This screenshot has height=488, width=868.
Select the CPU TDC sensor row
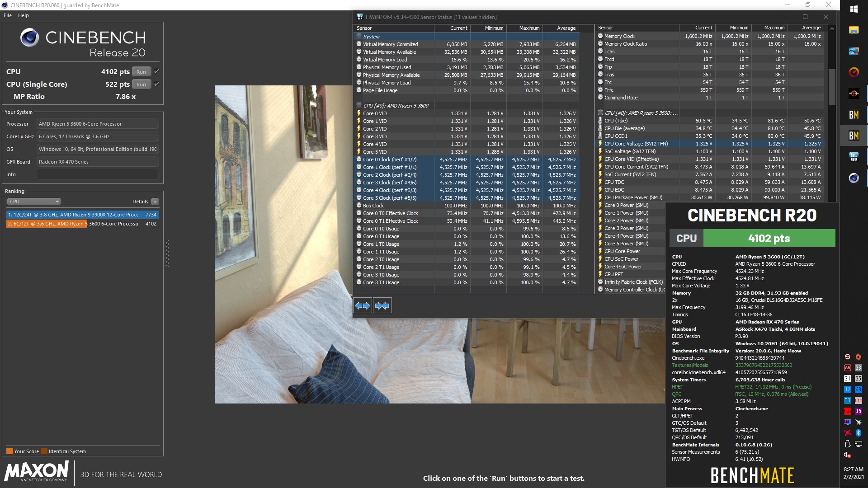[x=710, y=182]
